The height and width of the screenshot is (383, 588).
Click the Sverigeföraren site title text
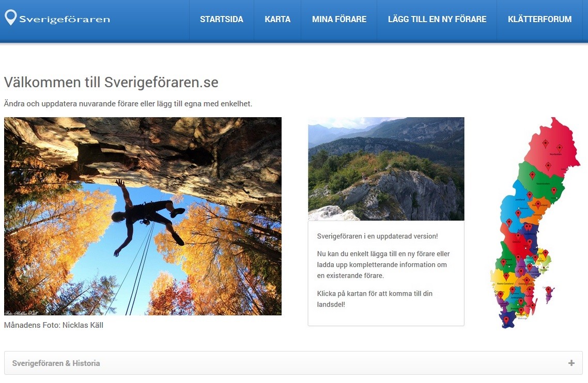click(65, 20)
